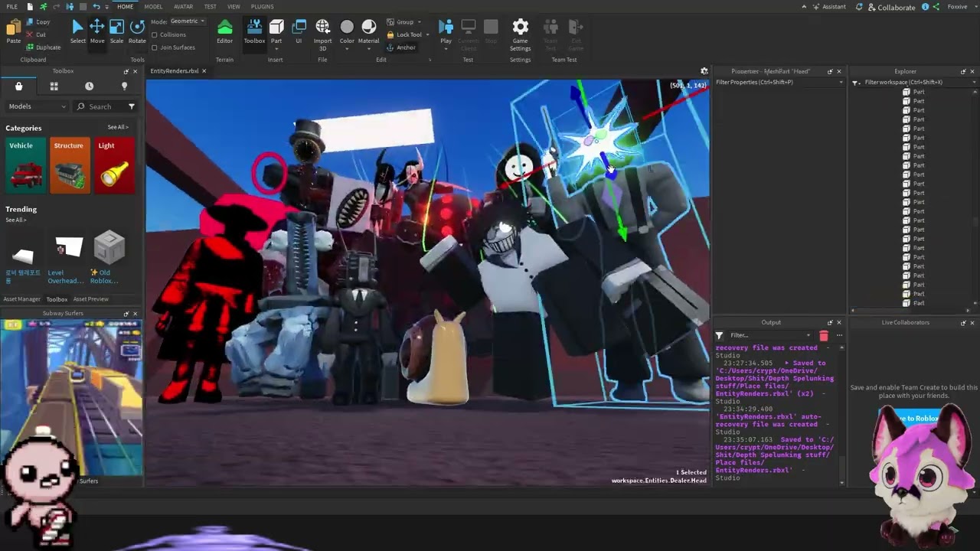Open the Vehicle category card

25,165
